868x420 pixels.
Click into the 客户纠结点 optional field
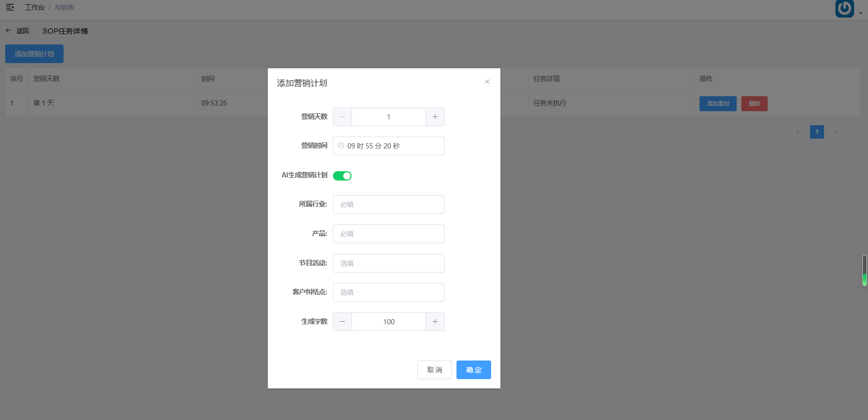pos(389,292)
